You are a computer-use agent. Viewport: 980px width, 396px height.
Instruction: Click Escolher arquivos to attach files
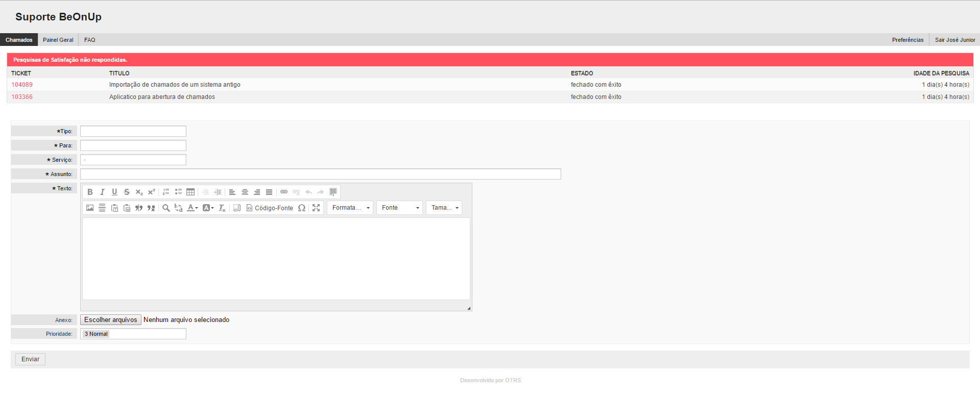click(x=111, y=320)
